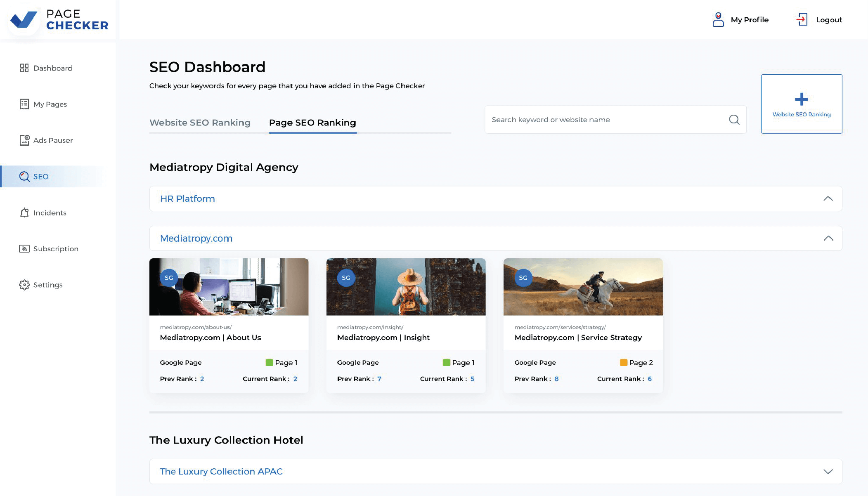Click Current Rank value 6 on Service Strategy
This screenshot has width=868, height=496.
(650, 379)
